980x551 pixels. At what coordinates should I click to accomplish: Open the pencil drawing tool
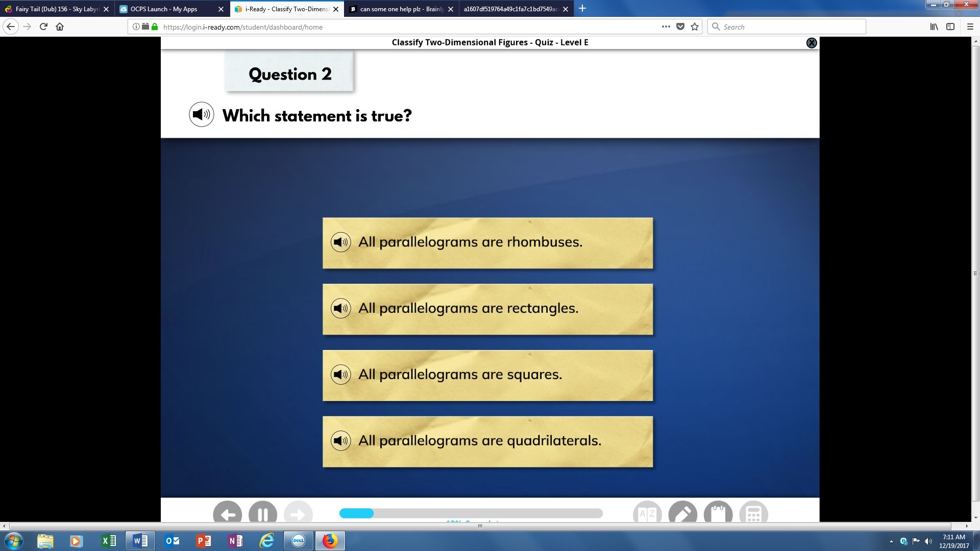click(682, 513)
